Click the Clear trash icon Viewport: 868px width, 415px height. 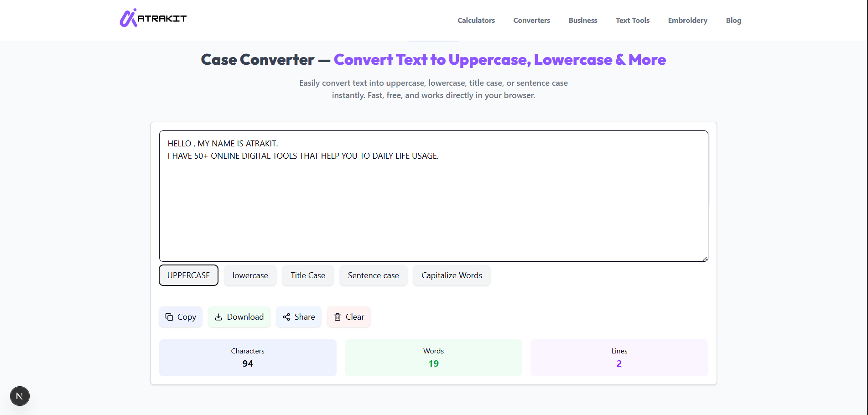click(x=338, y=317)
